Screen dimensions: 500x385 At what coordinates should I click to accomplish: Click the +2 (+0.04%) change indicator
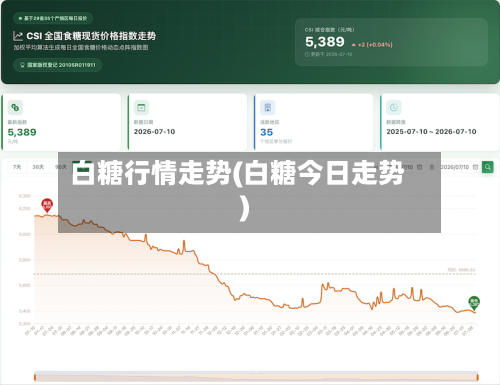372,45
